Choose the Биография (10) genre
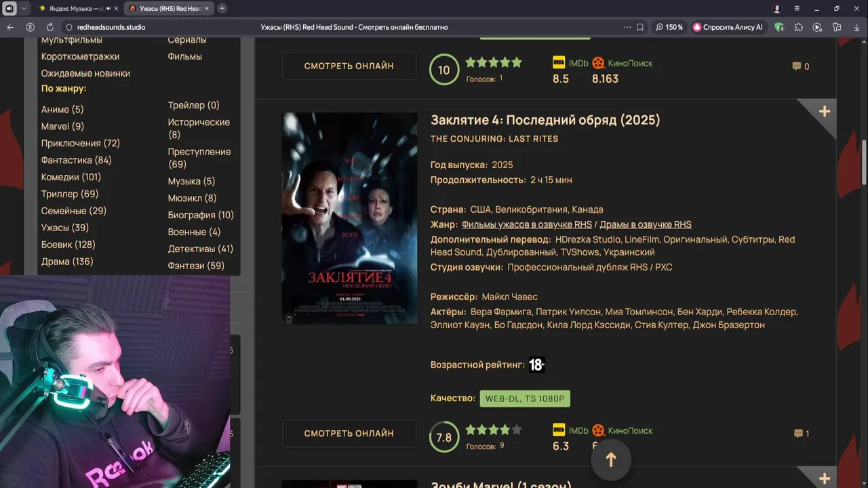This screenshot has width=868, height=488. coord(201,215)
